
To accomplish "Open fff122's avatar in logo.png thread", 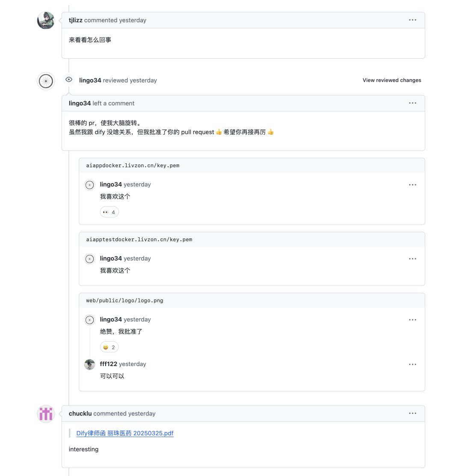I will [x=89, y=364].
